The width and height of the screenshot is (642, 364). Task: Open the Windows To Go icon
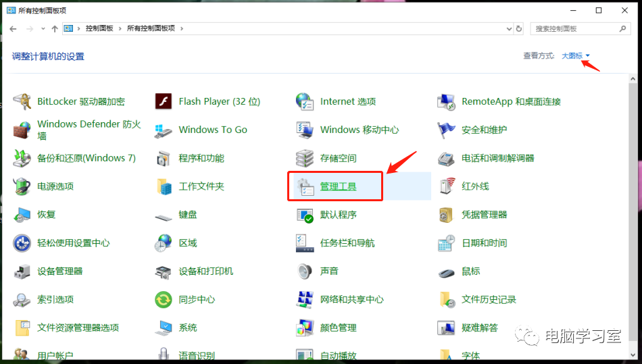[164, 130]
